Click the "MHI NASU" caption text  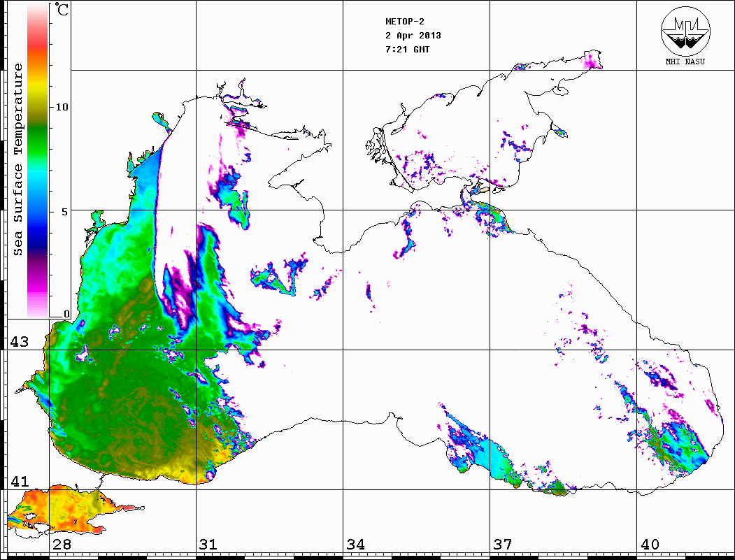685,62
